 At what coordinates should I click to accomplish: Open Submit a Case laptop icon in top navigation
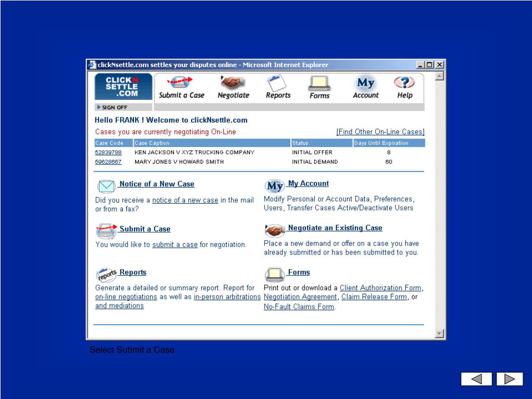[180, 82]
